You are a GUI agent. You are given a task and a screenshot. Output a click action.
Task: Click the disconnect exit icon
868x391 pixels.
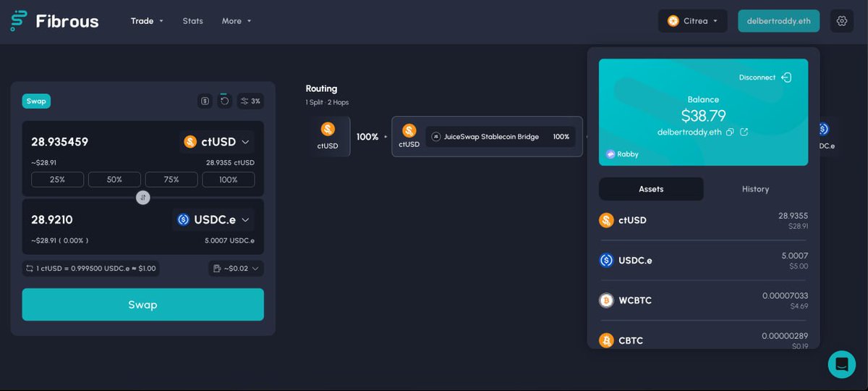click(786, 77)
